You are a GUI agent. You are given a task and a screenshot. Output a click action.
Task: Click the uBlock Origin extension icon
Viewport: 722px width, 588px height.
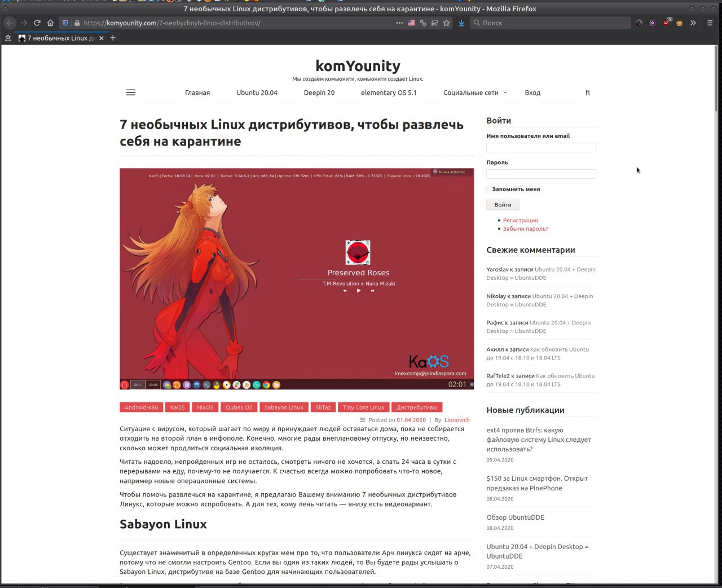[666, 23]
